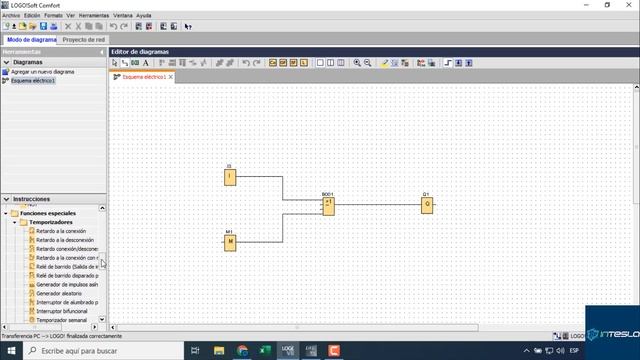This screenshot has height=360, width=640.
Task: Select Generador de impulsos asín instruction
Action: click(x=67, y=284)
